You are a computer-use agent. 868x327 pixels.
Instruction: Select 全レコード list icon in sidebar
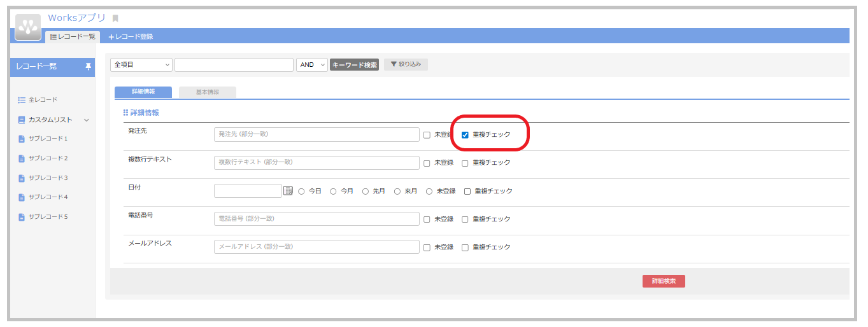[22, 100]
